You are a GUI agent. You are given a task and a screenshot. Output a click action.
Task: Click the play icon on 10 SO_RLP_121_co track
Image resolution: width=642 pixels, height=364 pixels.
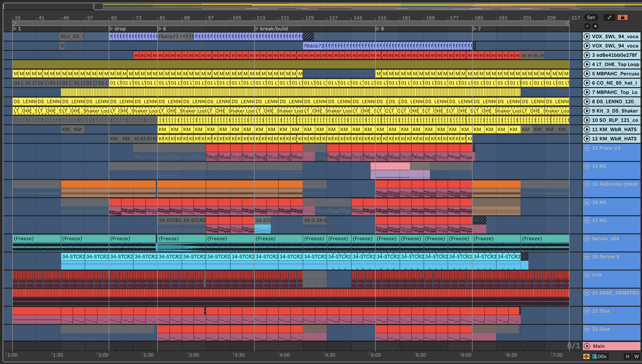586,120
